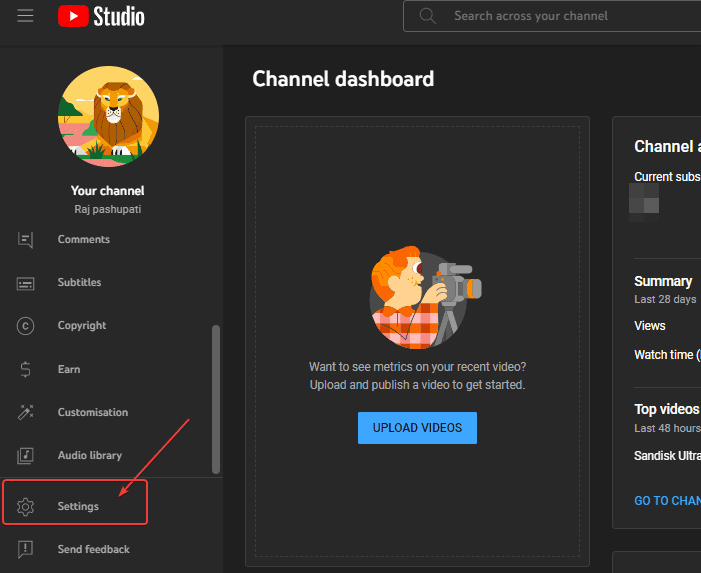
Task: Click 'Want to see metrics' prompt text
Action: point(418,367)
